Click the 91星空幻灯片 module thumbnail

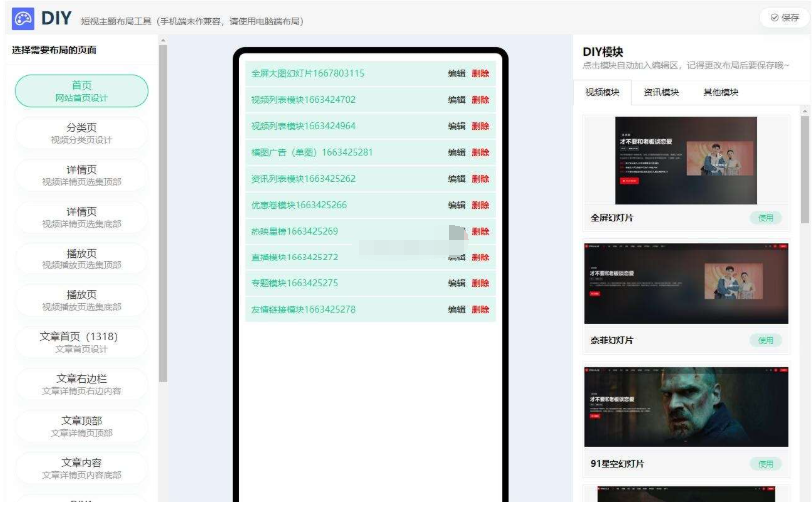(686, 406)
